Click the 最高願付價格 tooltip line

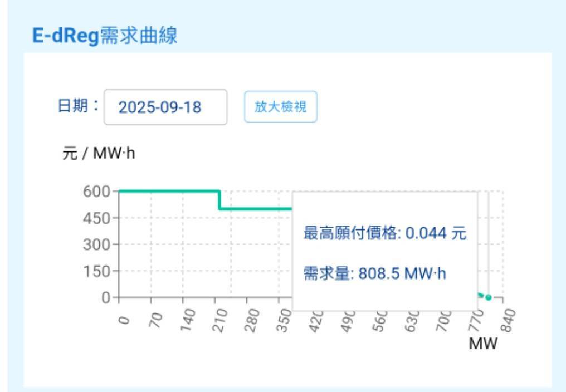coord(384,233)
